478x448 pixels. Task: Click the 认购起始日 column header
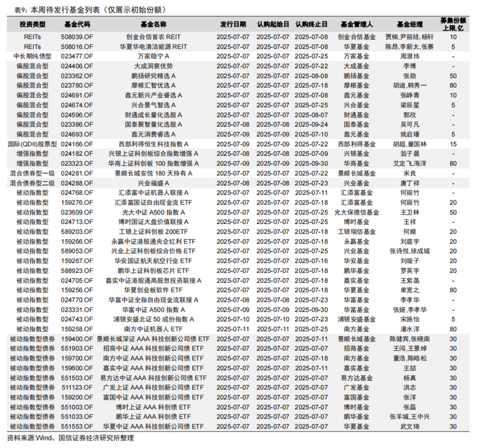(272, 24)
